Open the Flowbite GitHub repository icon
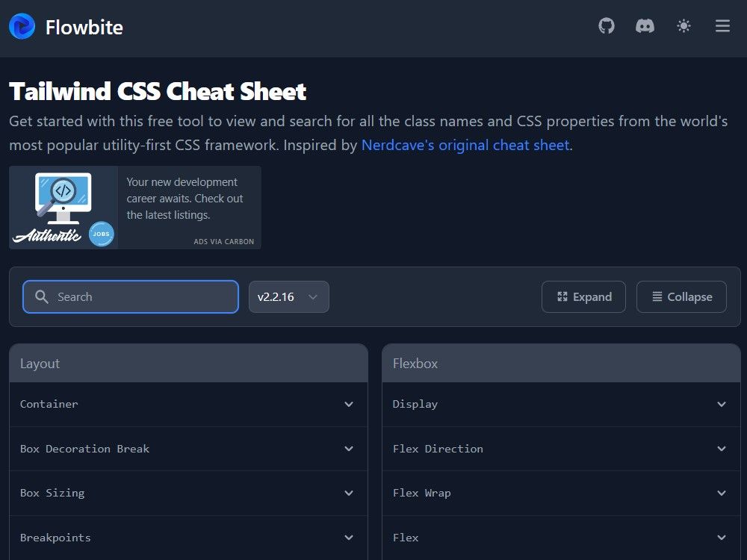The width and height of the screenshot is (747, 560). [x=606, y=25]
